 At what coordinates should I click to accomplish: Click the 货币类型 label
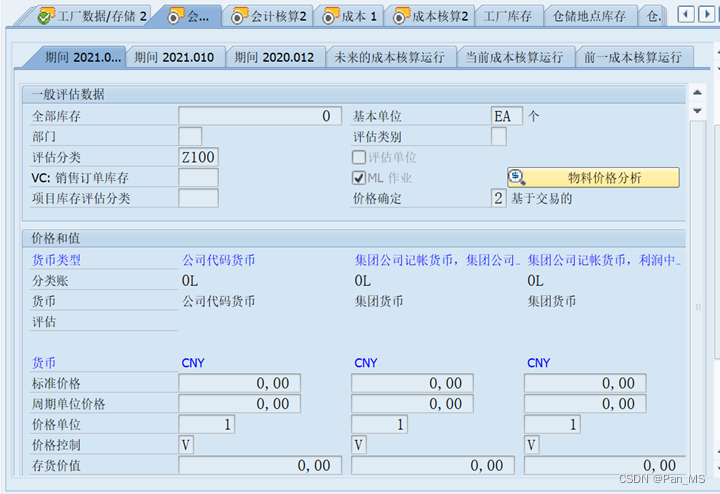tap(56, 260)
